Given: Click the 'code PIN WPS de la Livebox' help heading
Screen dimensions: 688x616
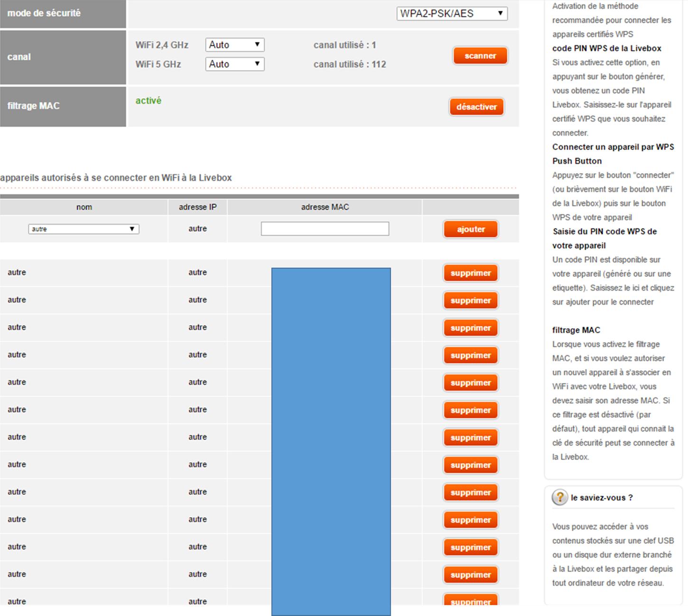Looking at the screenshot, I should click(606, 48).
